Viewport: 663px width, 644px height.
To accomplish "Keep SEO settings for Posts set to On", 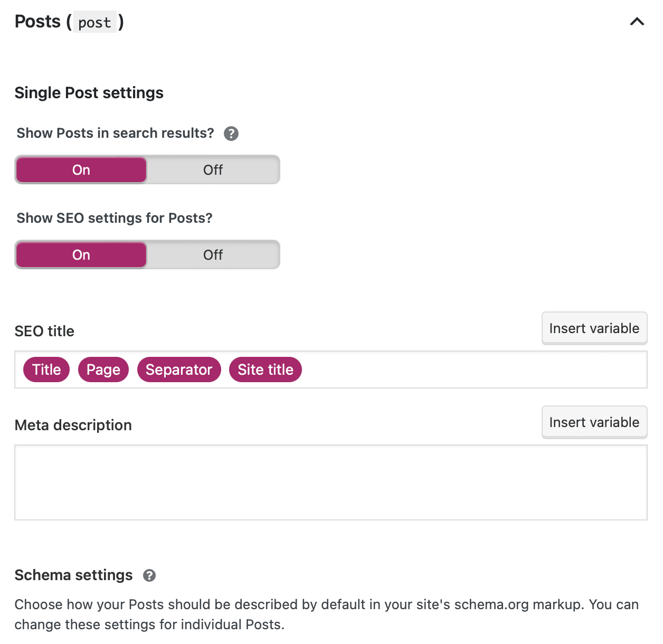I will 81,254.
